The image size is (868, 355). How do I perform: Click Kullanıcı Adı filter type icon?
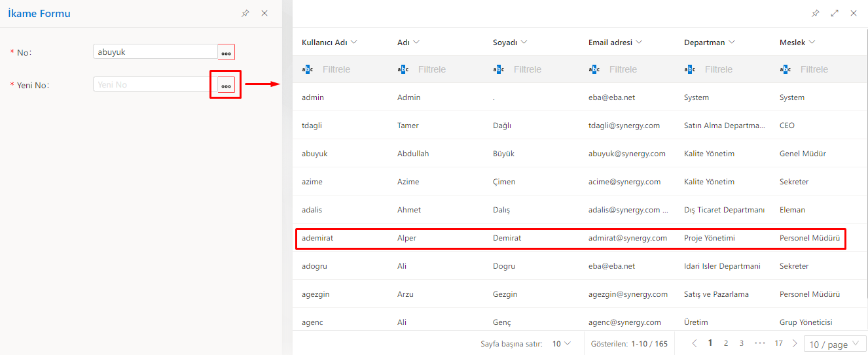coord(308,69)
